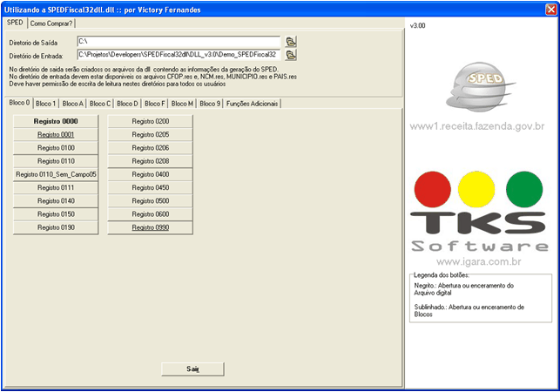Click the Registro 0190 button

56,226
